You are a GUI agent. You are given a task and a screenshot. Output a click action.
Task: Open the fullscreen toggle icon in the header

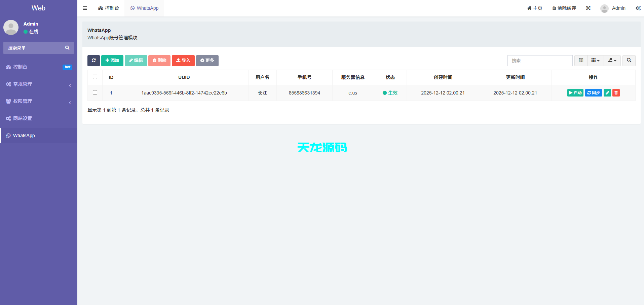pos(588,8)
